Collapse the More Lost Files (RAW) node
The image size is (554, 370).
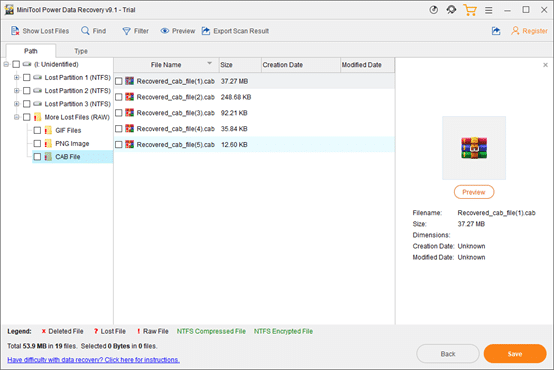click(16, 117)
